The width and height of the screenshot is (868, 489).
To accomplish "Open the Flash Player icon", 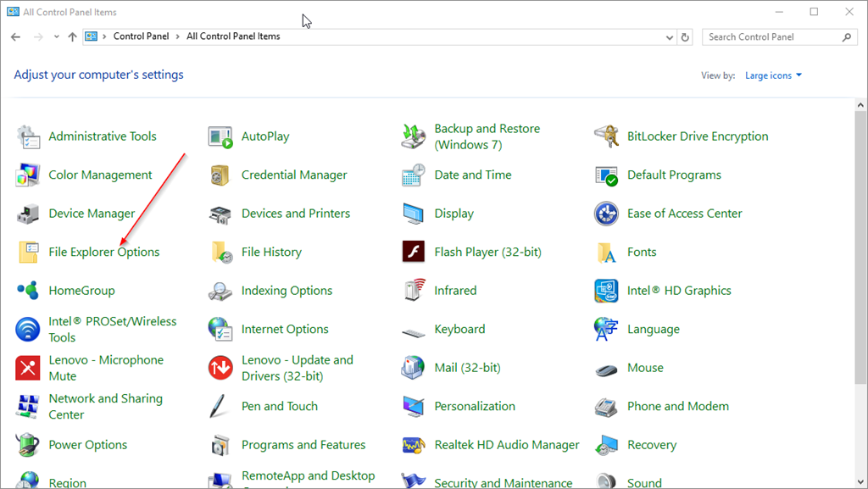I will point(413,252).
